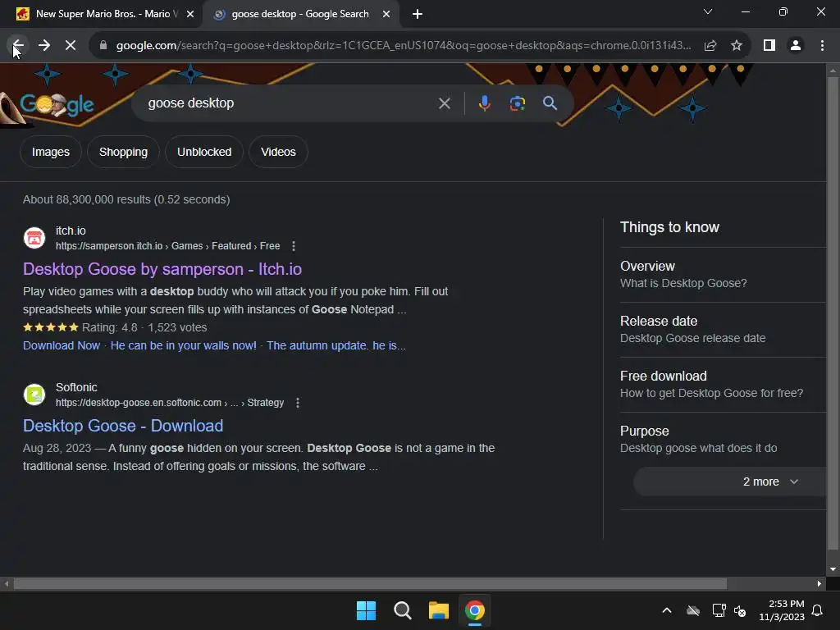The height and width of the screenshot is (630, 840).
Task: Clear the search box with the X
Action: 444,103
